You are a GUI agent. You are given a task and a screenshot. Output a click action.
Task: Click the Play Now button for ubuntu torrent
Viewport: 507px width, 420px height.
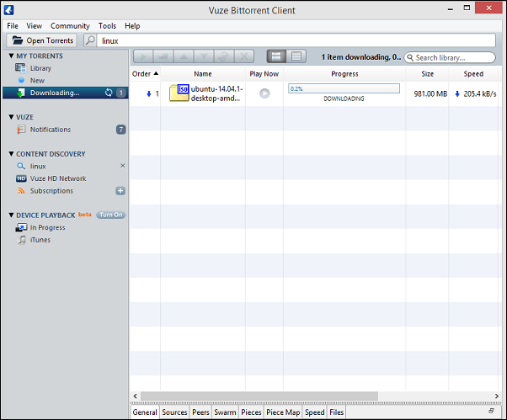point(264,93)
